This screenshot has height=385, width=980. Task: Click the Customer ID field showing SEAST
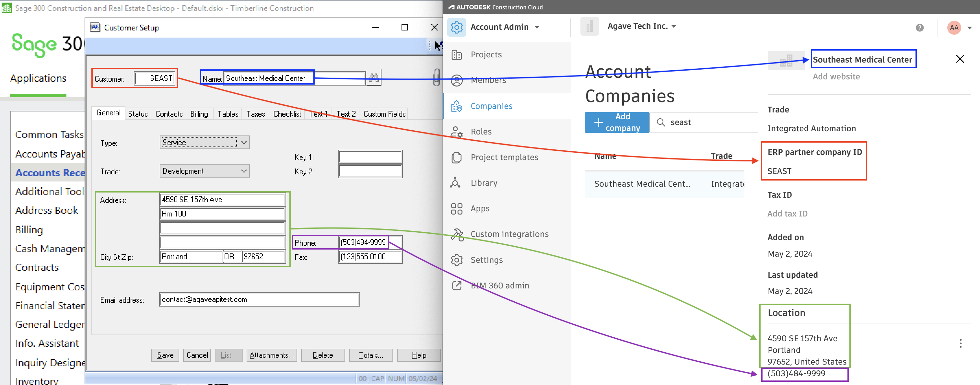click(155, 78)
